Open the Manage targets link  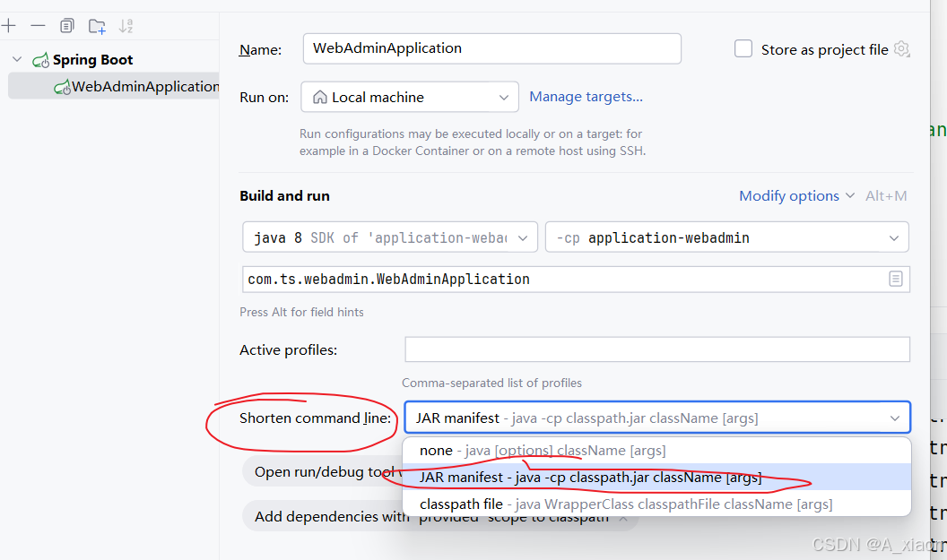click(586, 97)
